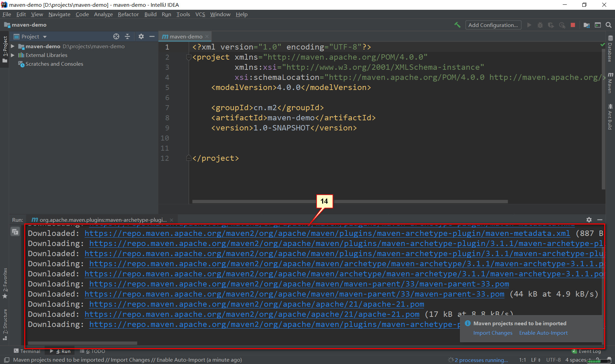The image size is (615, 364).
Task: Click the Enable Auto-Import link
Action: [x=543, y=333]
